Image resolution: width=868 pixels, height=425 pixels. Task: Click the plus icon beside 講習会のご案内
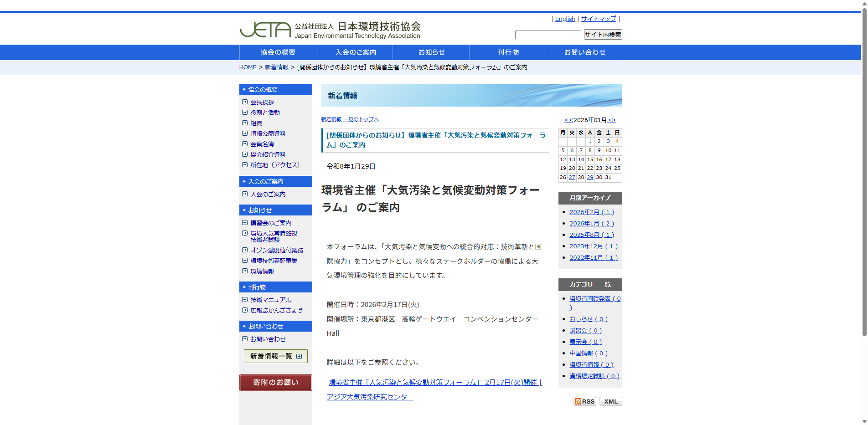[245, 222]
